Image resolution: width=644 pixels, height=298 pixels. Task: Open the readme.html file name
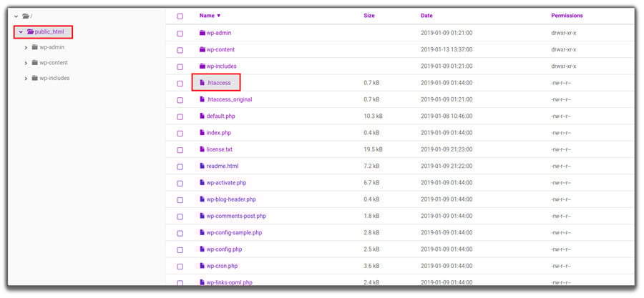[x=223, y=166]
